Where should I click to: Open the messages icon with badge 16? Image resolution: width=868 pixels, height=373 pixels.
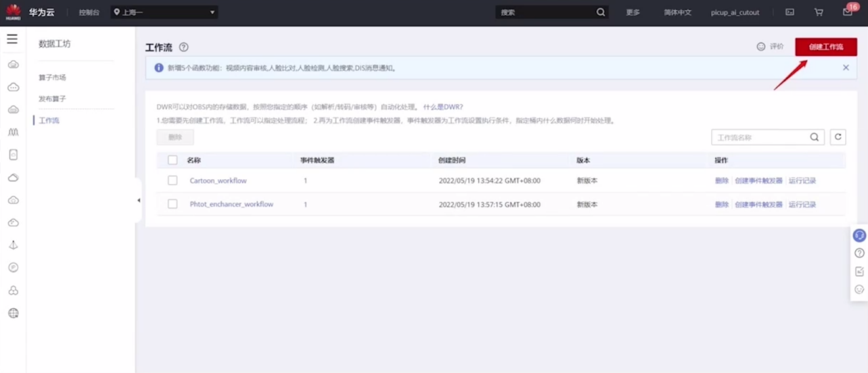[x=848, y=11]
